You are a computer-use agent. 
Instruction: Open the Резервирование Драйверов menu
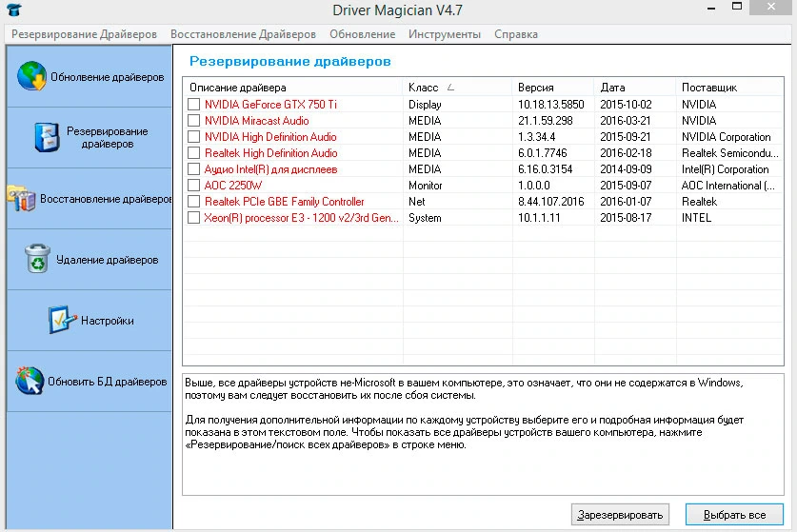click(x=85, y=34)
